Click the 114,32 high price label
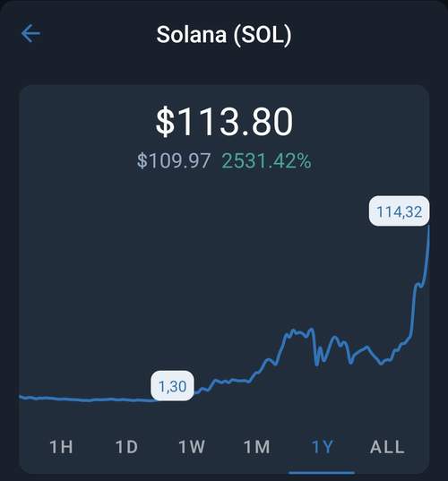The width and height of the screenshot is (448, 481). coord(400,211)
